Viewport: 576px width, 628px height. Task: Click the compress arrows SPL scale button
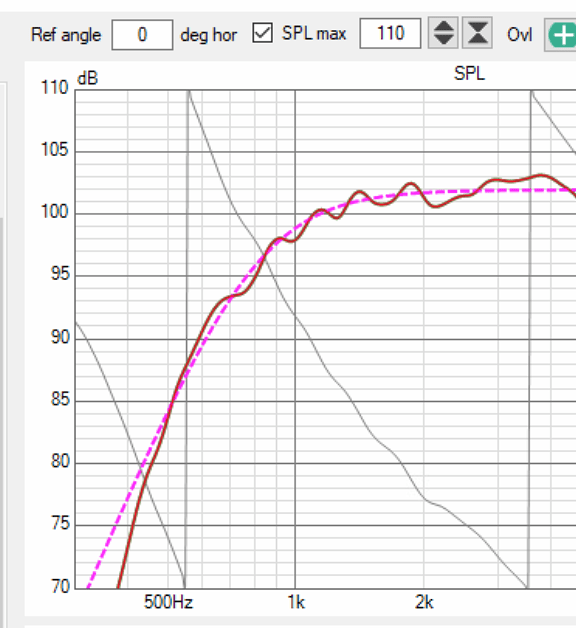click(477, 33)
